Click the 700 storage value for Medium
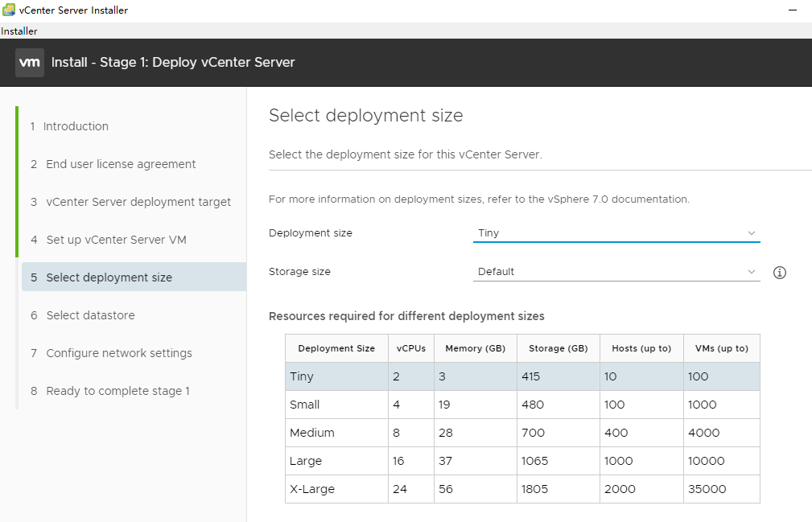The image size is (812, 522). (534, 433)
